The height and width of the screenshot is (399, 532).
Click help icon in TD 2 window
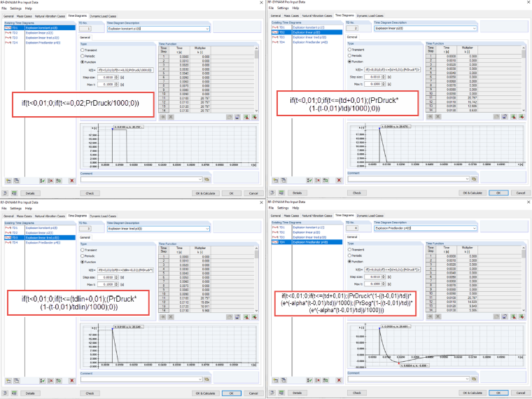click(272, 192)
